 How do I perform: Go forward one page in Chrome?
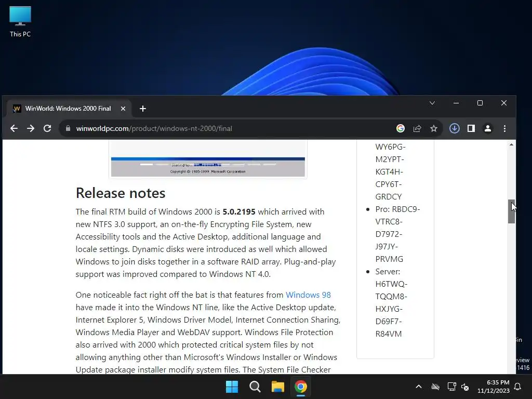click(31, 128)
